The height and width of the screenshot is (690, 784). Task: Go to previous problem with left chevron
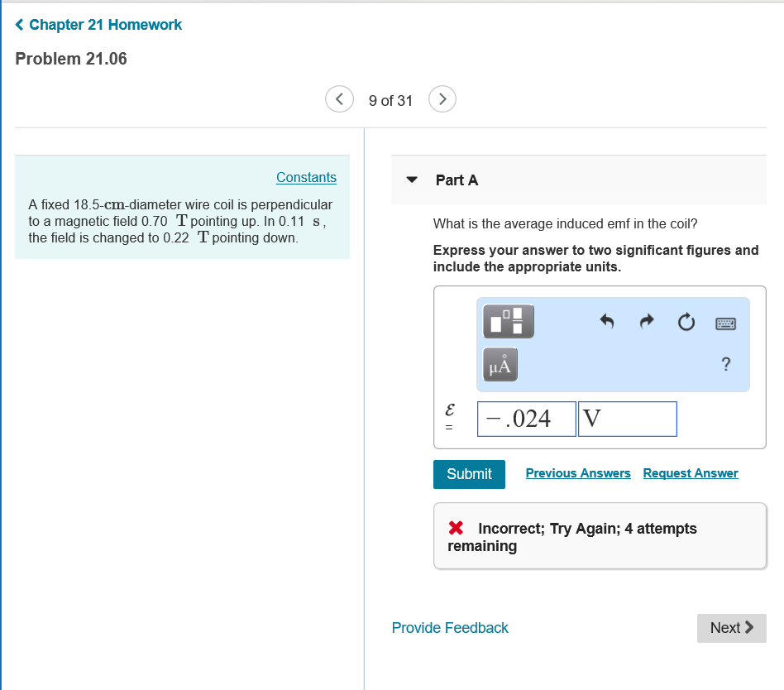point(339,98)
